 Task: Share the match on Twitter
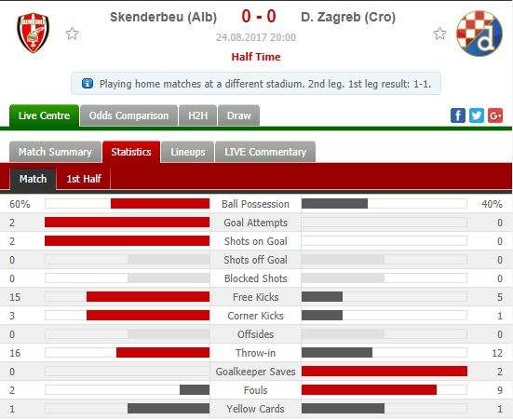pos(477,115)
